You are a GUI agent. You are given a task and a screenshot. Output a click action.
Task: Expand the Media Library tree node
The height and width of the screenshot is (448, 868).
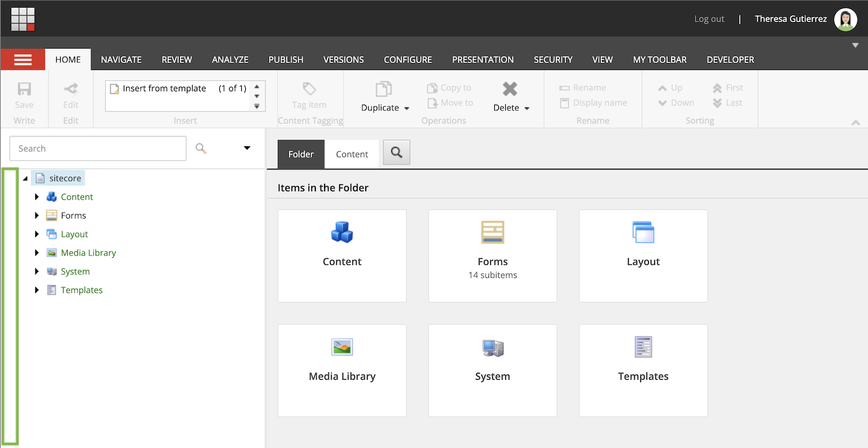37,253
